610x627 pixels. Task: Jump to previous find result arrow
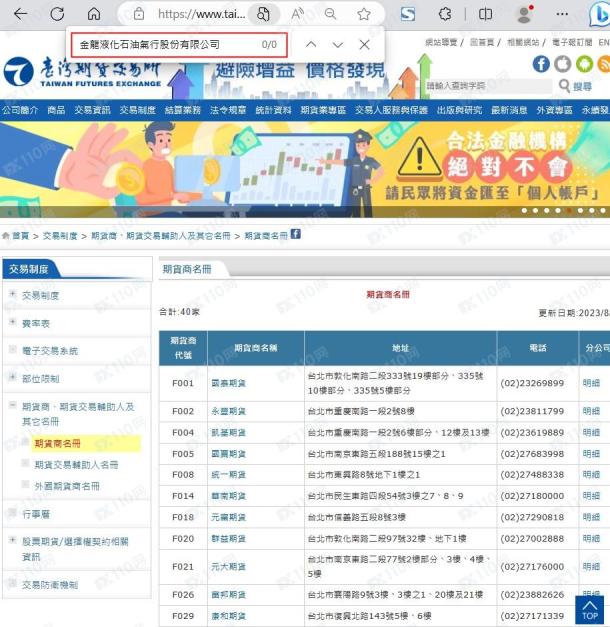(x=311, y=44)
